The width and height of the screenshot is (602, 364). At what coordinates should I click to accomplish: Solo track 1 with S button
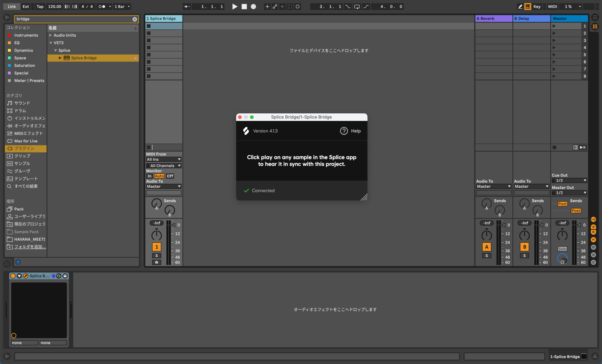click(156, 256)
